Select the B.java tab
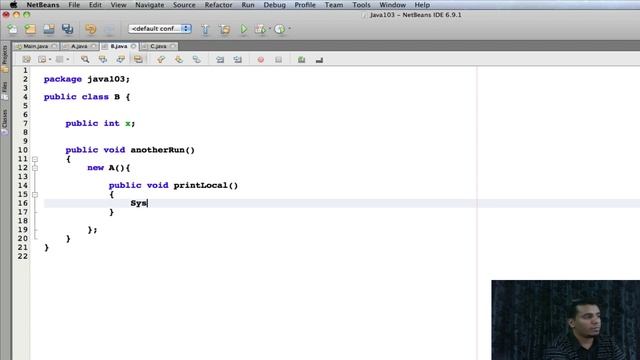 tap(119, 46)
